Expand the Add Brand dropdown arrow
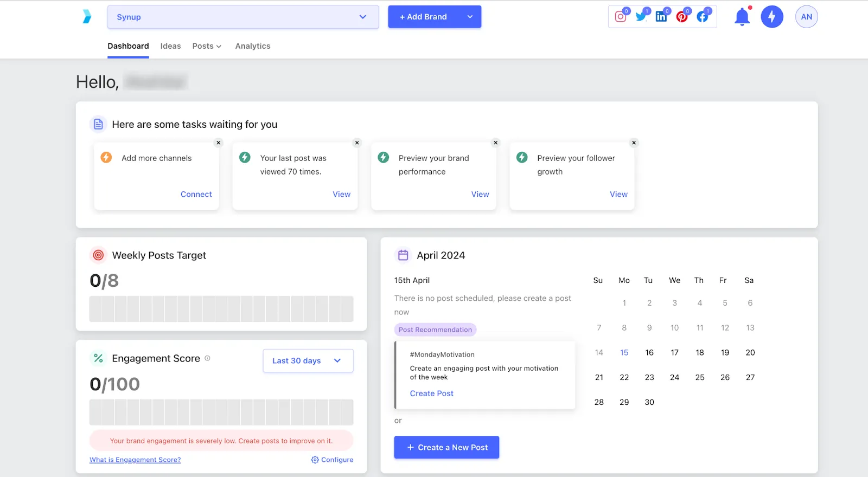Image resolution: width=868 pixels, height=477 pixels. [470, 17]
